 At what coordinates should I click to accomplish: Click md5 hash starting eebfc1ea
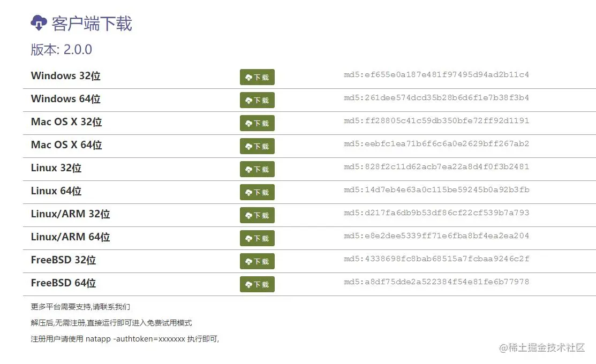point(436,143)
